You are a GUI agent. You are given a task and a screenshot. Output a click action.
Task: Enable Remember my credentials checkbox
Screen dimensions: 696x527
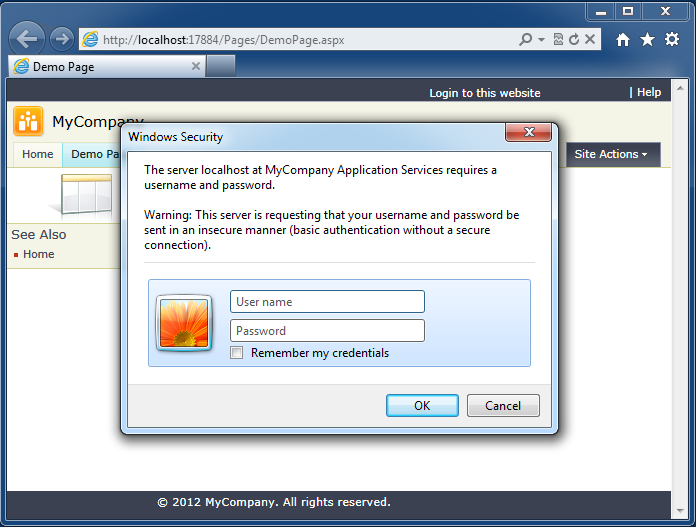[x=237, y=353]
